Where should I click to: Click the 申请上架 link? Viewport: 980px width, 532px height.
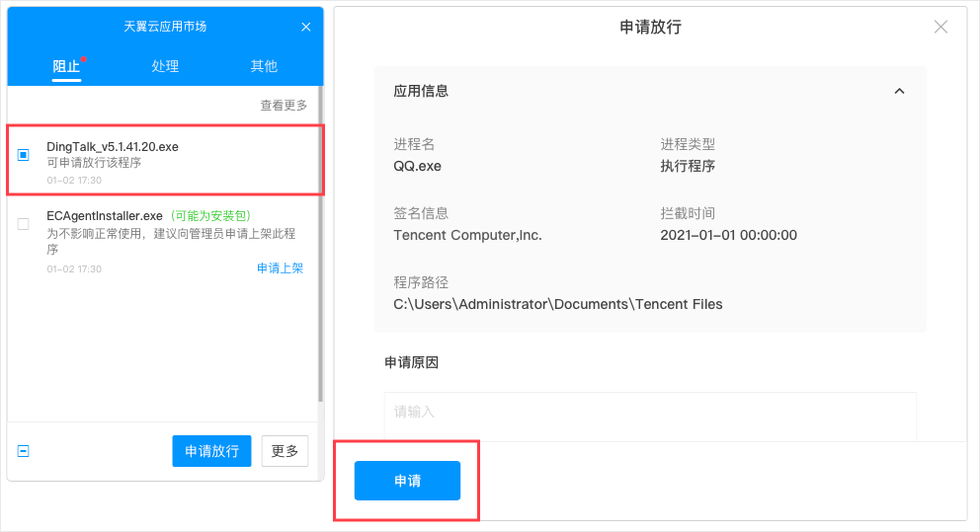tap(280, 268)
